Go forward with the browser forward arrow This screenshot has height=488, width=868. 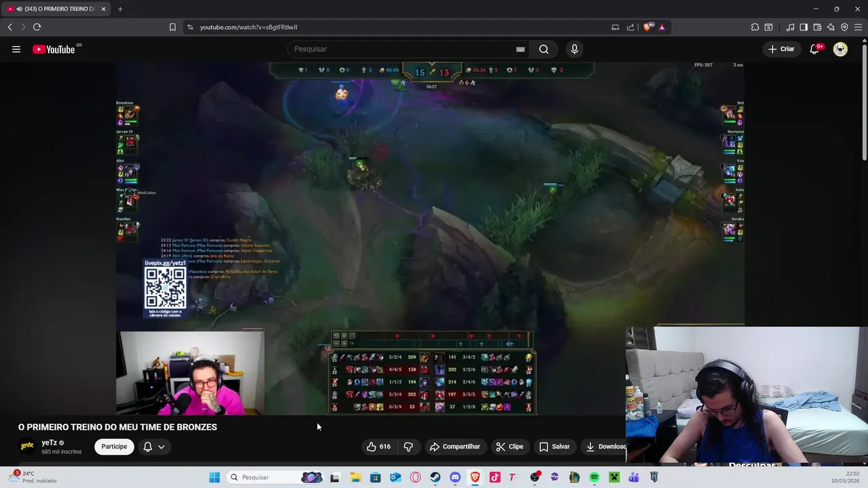coord(23,27)
